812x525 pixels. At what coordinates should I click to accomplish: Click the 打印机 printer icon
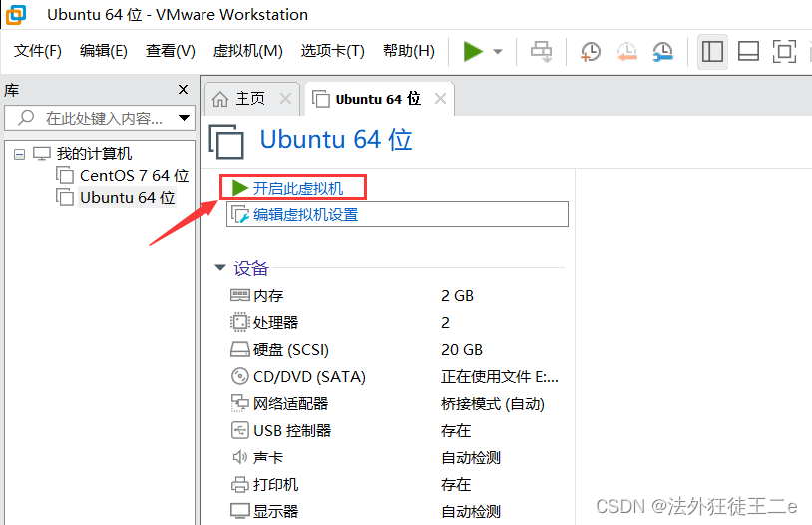pos(239,484)
